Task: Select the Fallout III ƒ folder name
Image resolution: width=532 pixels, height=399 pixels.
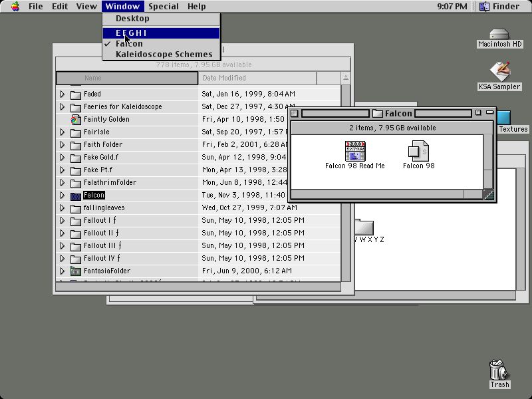Action: tap(102, 245)
